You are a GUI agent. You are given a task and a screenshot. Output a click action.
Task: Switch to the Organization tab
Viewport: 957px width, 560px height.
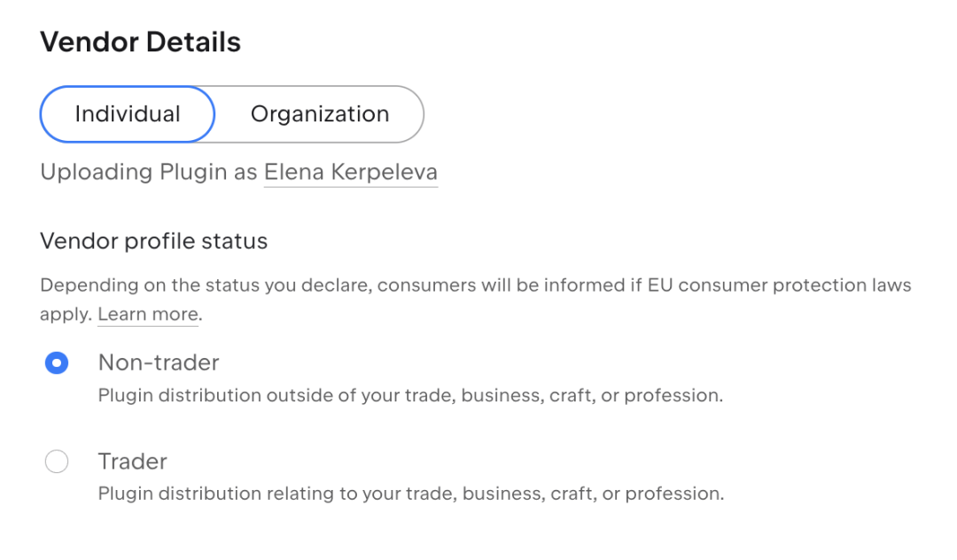[320, 114]
